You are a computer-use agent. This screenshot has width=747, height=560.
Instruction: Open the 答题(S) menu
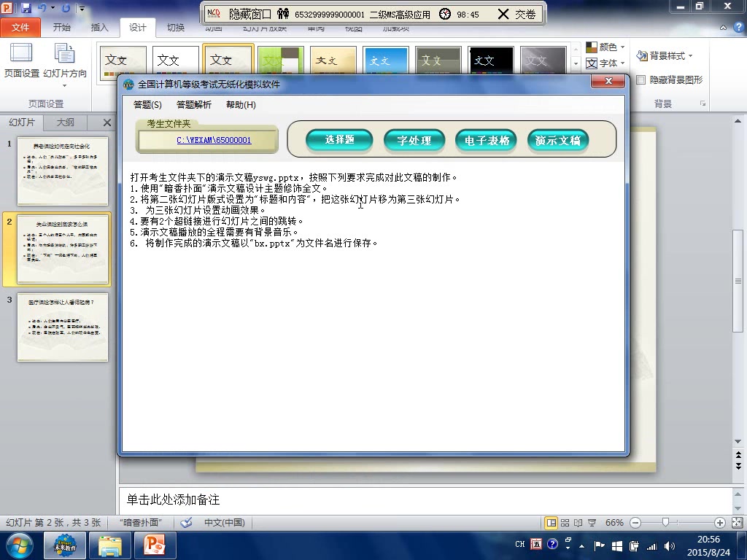[x=147, y=104]
